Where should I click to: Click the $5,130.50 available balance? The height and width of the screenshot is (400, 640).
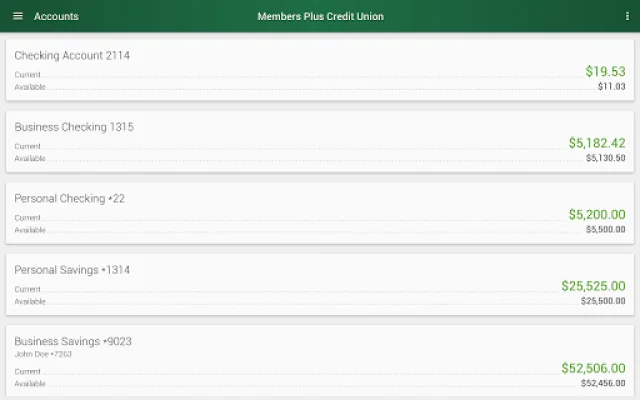605,158
